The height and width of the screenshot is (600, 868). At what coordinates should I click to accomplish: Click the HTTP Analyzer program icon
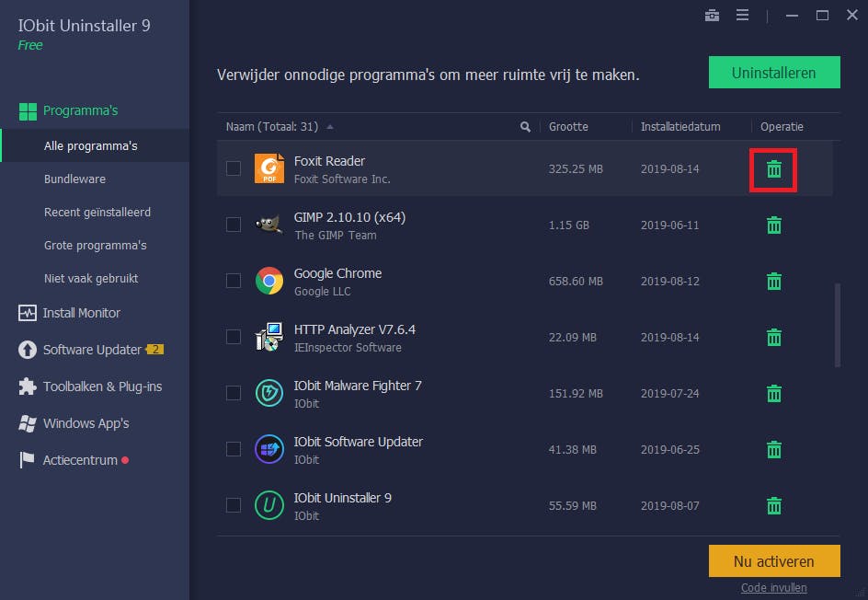[x=269, y=337]
